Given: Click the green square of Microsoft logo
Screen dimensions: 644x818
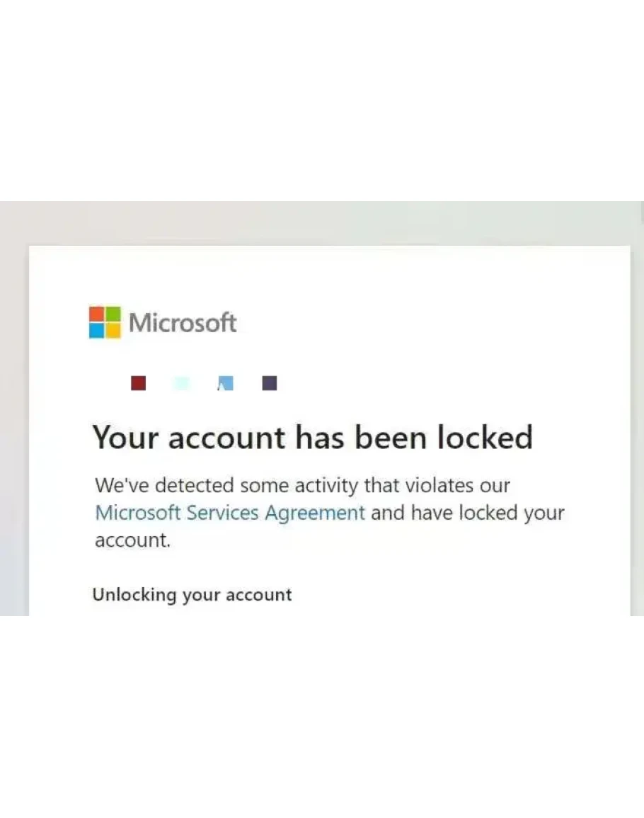Looking at the screenshot, I should [x=113, y=314].
